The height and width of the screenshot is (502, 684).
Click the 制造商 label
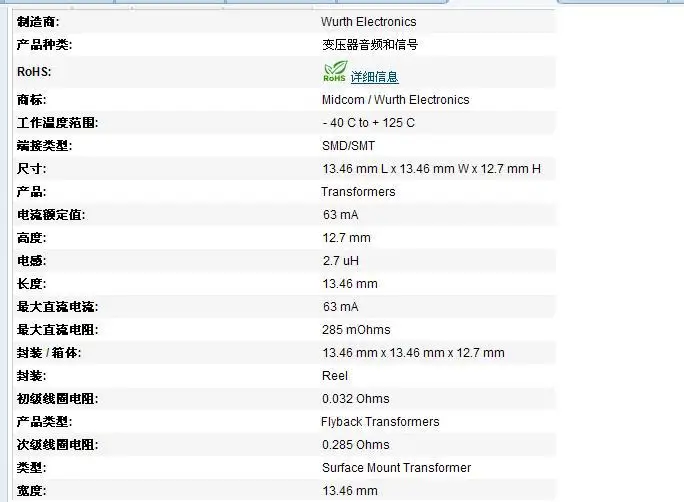click(38, 22)
